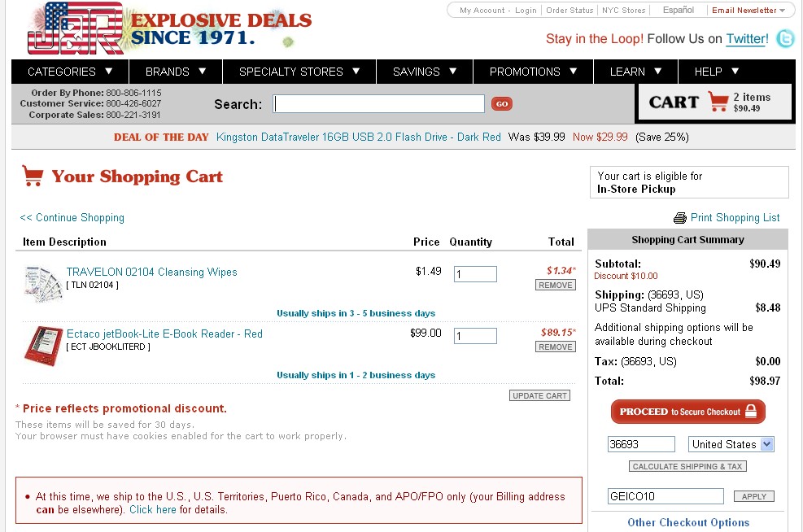This screenshot has height=532, width=803.
Task: Click the Login link
Action: [x=526, y=11]
